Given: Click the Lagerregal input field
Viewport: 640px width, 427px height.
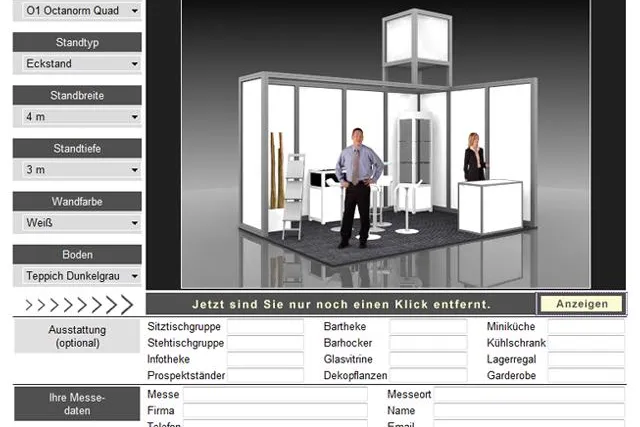Looking at the screenshot, I should [586, 359].
